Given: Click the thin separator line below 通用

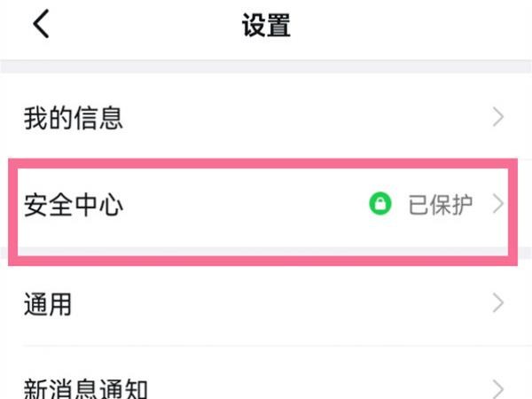Looking at the screenshot, I should pos(278,346).
